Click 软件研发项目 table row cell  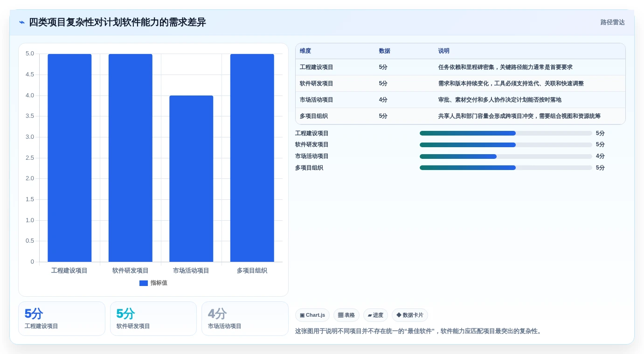coord(317,84)
